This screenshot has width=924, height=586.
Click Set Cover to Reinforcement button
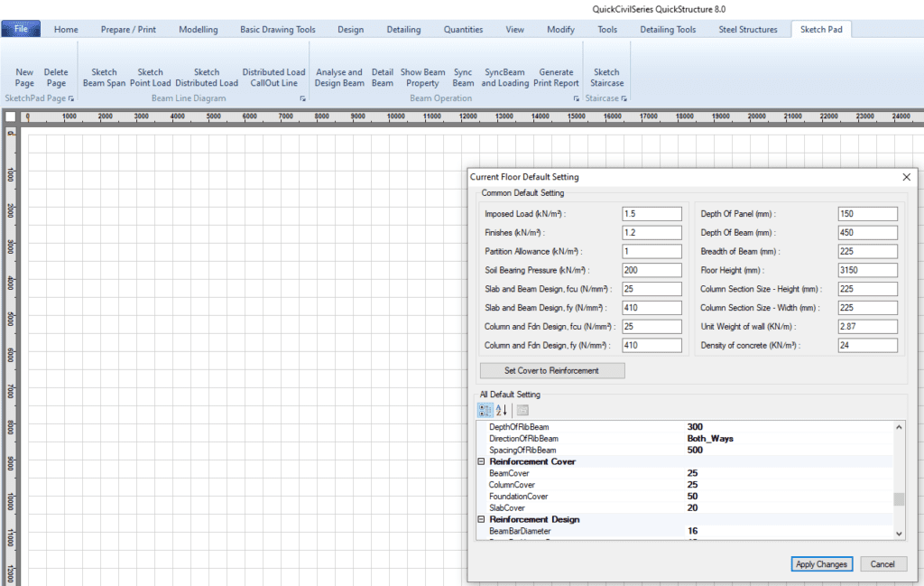pos(551,370)
